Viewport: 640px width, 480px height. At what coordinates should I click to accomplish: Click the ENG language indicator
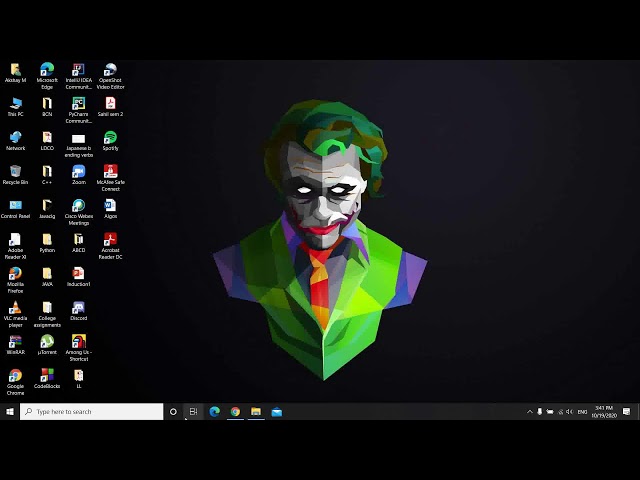tap(582, 411)
